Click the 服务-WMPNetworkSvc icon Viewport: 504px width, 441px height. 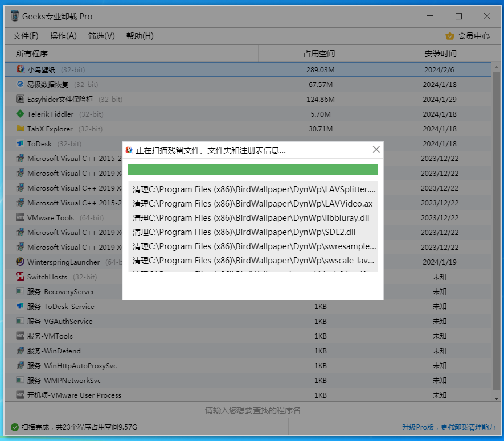[x=21, y=380]
